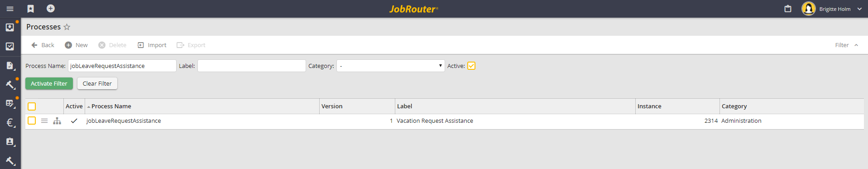The width and height of the screenshot is (868, 169).
Task: Go Back using the toolbar arrow
Action: tap(43, 45)
